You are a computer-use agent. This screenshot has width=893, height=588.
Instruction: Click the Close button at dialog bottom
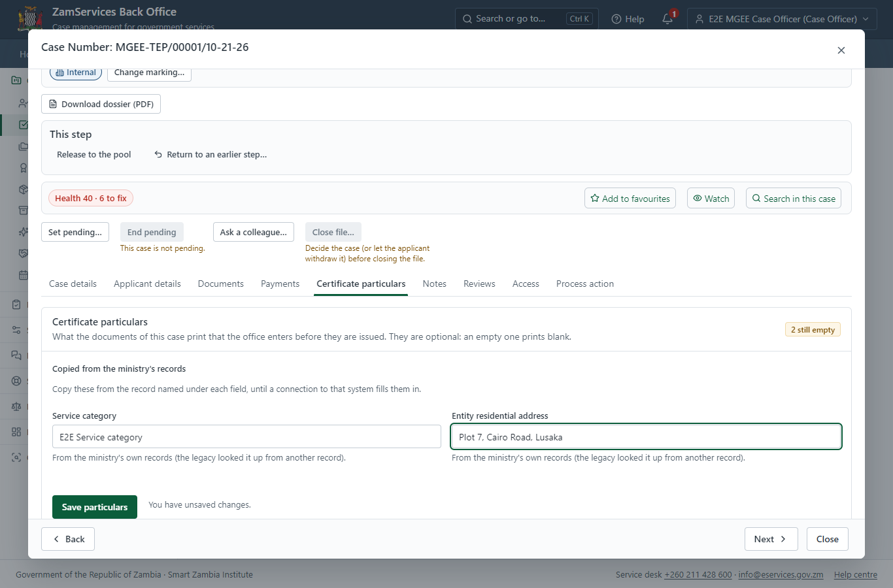[x=828, y=539]
